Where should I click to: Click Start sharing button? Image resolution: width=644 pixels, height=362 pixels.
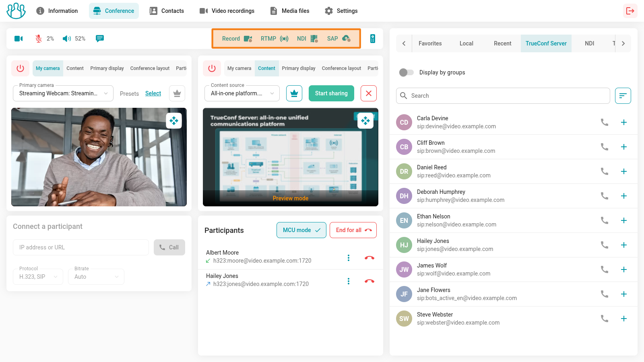[x=331, y=93]
